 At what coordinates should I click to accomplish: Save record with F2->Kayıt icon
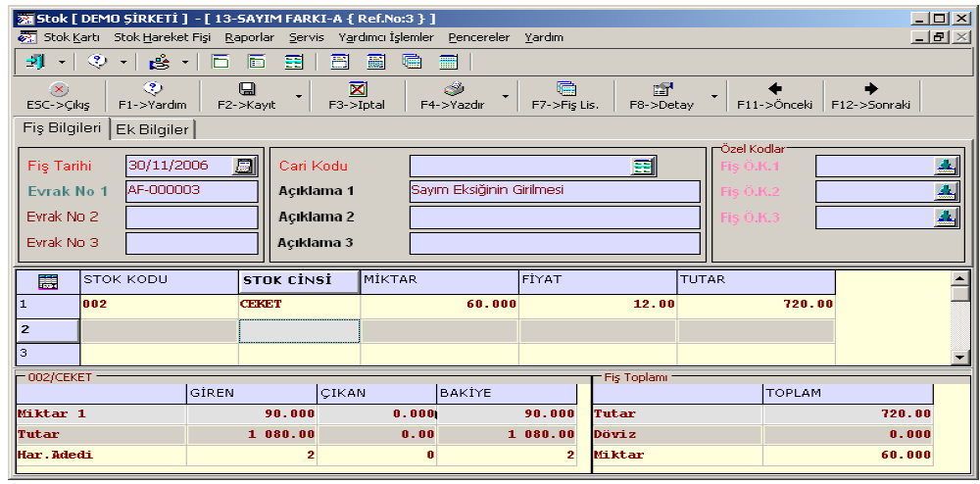tap(247, 90)
